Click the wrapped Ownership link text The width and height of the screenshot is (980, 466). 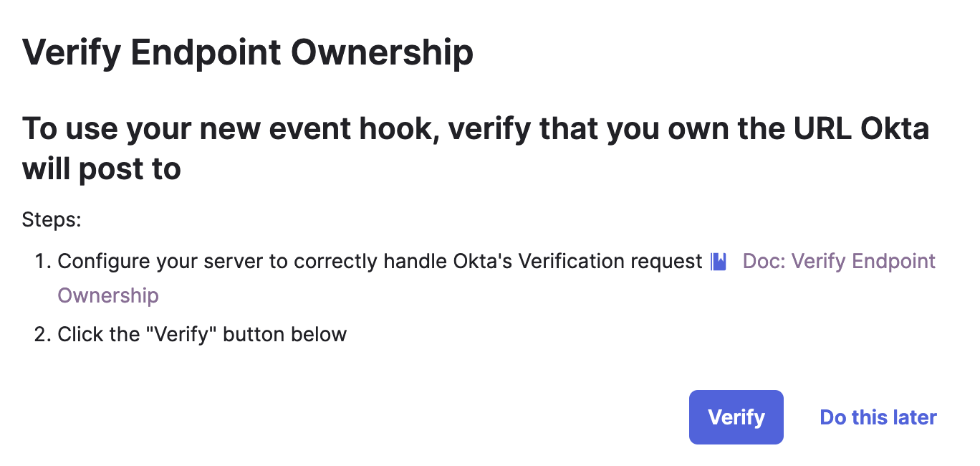(x=108, y=295)
